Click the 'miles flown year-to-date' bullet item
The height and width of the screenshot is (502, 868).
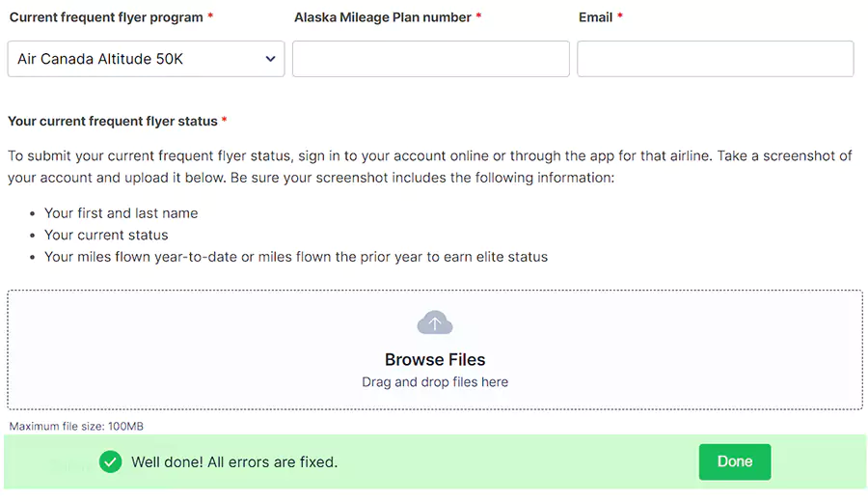[x=295, y=258]
